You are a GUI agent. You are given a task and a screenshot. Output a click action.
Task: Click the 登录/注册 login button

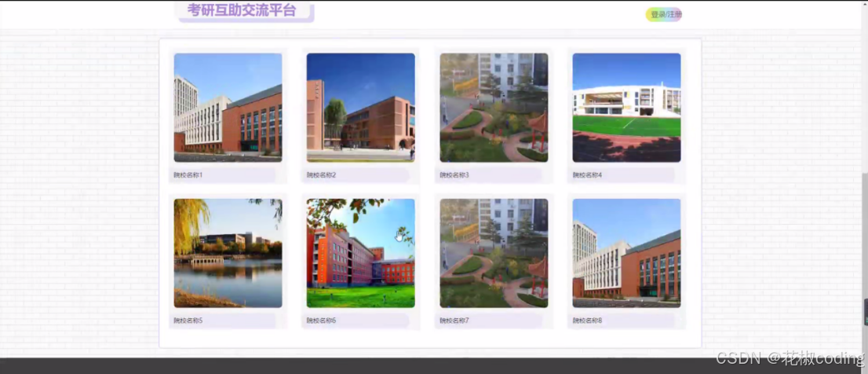(x=664, y=14)
